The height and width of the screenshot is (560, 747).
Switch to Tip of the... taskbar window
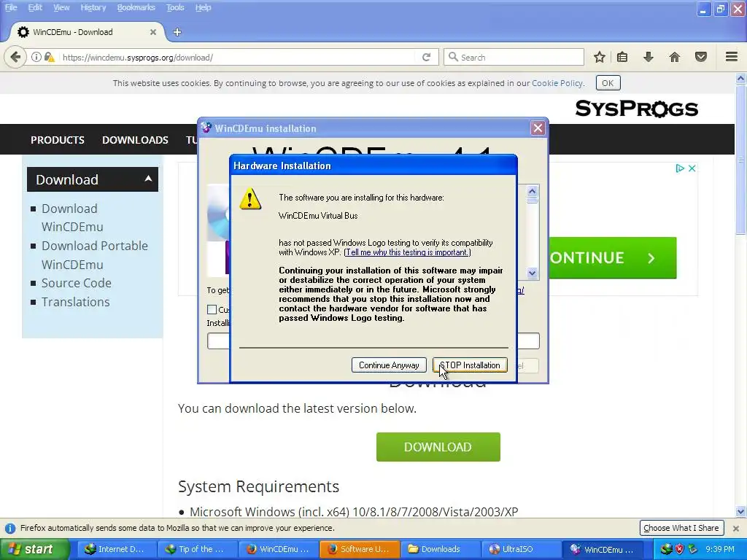[198, 549]
